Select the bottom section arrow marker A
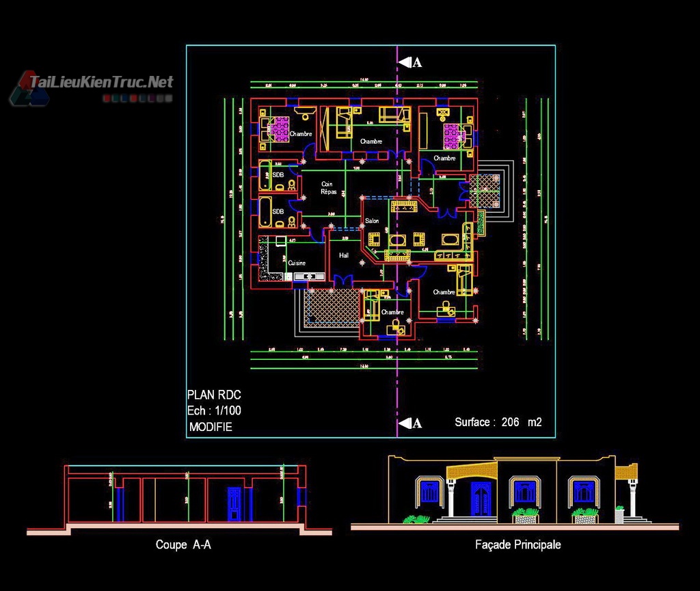The width and height of the screenshot is (700, 591). tap(411, 423)
